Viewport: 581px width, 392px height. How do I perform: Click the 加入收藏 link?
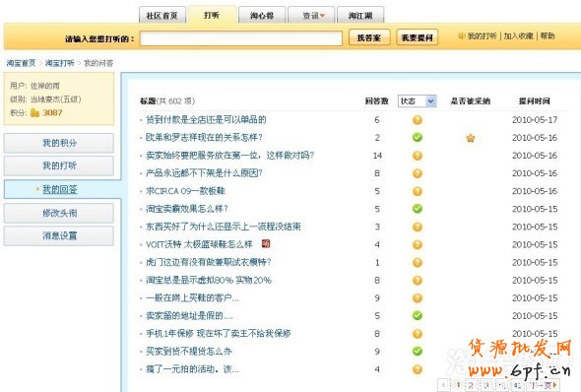518,35
